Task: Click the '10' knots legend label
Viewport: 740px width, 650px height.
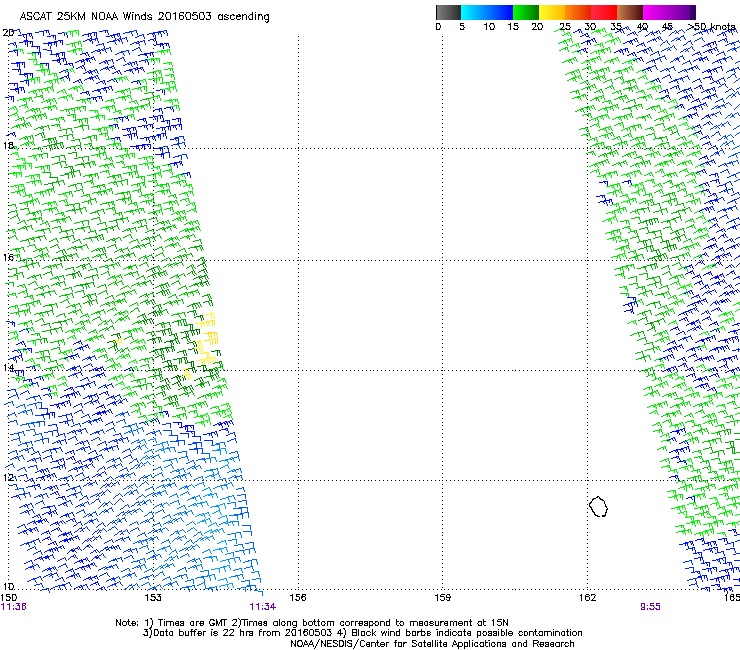Action: click(489, 27)
